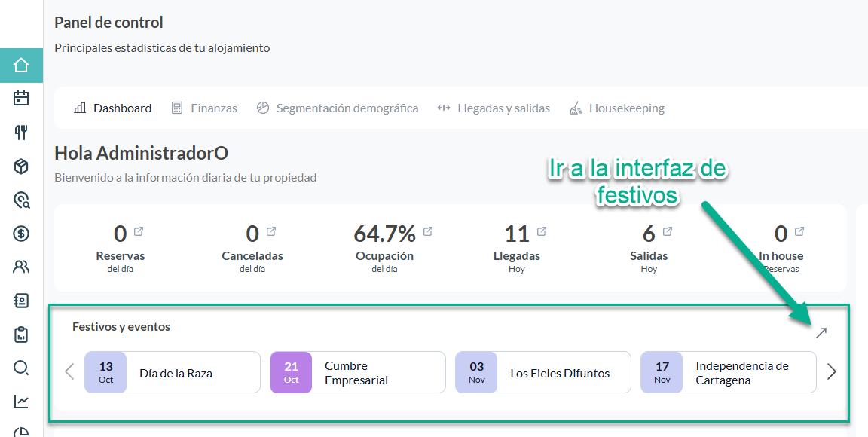Click the contact book icon in sidebar
This screenshot has height=437, width=868.
[21, 301]
